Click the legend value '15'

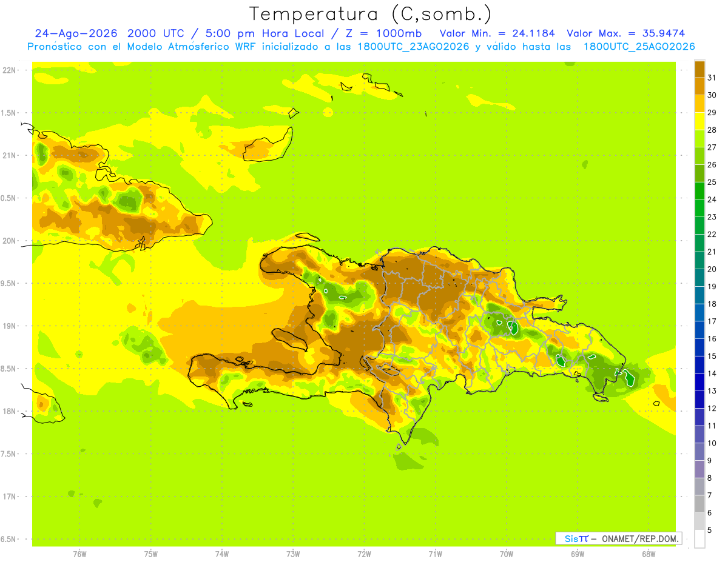[712, 356]
